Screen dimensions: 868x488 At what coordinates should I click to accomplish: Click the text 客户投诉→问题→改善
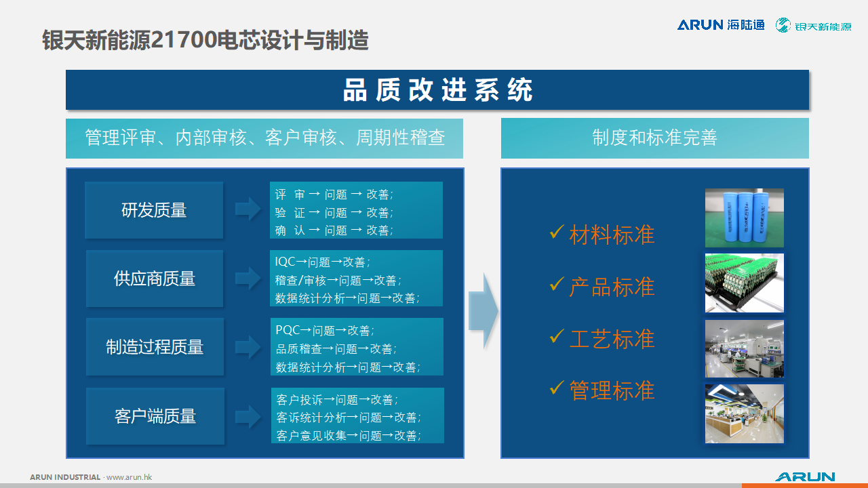pyautogui.click(x=338, y=400)
